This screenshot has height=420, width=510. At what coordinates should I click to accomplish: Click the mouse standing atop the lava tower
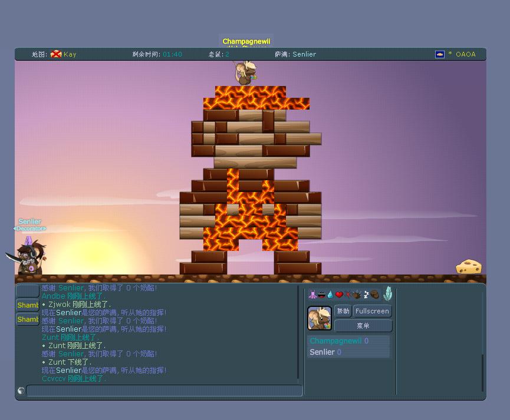tap(245, 73)
